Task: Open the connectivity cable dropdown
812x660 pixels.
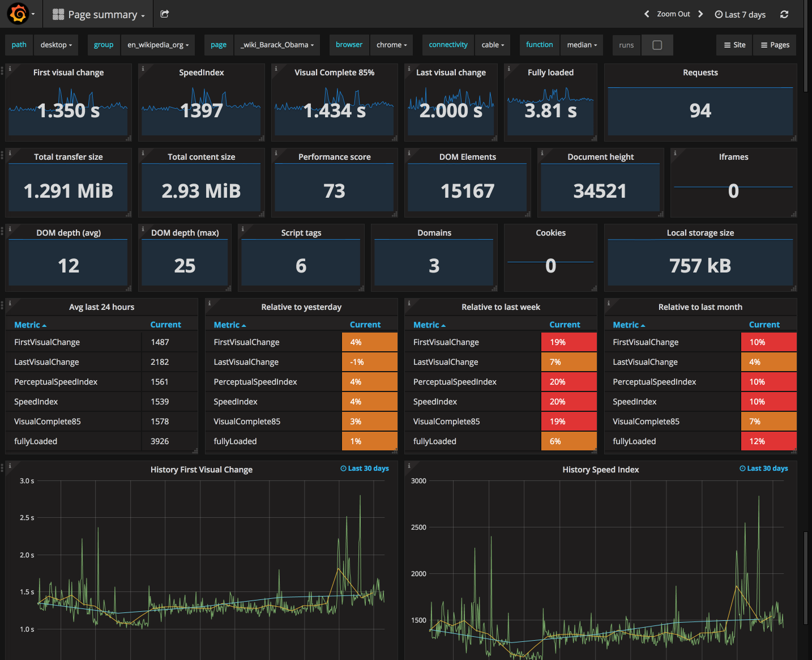Action: coord(493,45)
